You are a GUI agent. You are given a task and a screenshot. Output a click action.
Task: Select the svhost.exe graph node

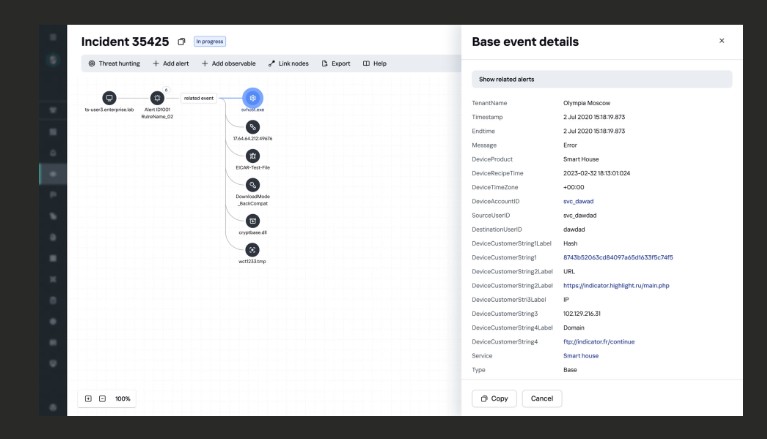(x=254, y=98)
